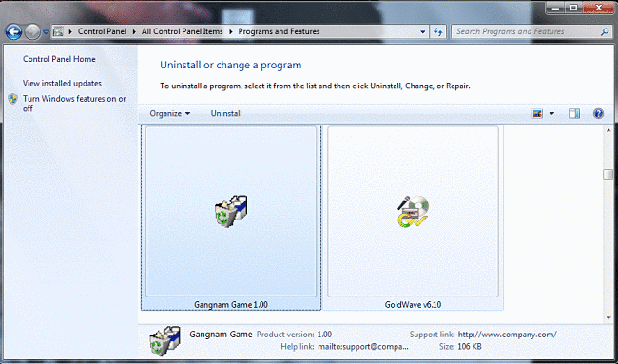Select the GoldWave program thumbnail
Viewport: 618px width, 364px height.
click(413, 211)
